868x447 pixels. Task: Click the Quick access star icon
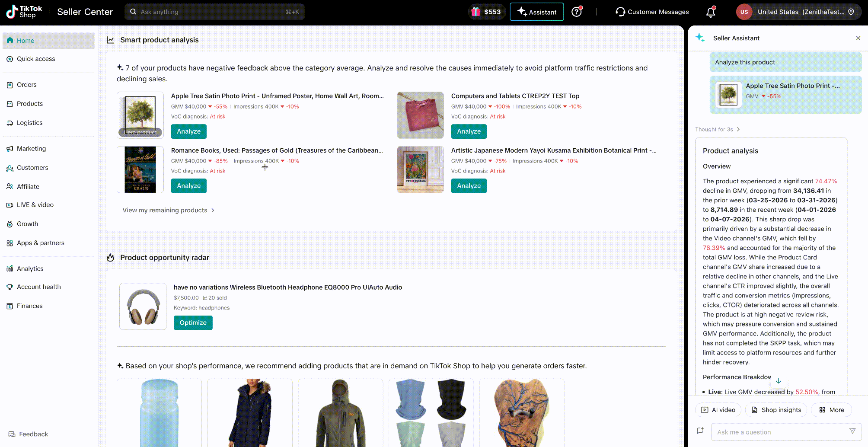10,59
